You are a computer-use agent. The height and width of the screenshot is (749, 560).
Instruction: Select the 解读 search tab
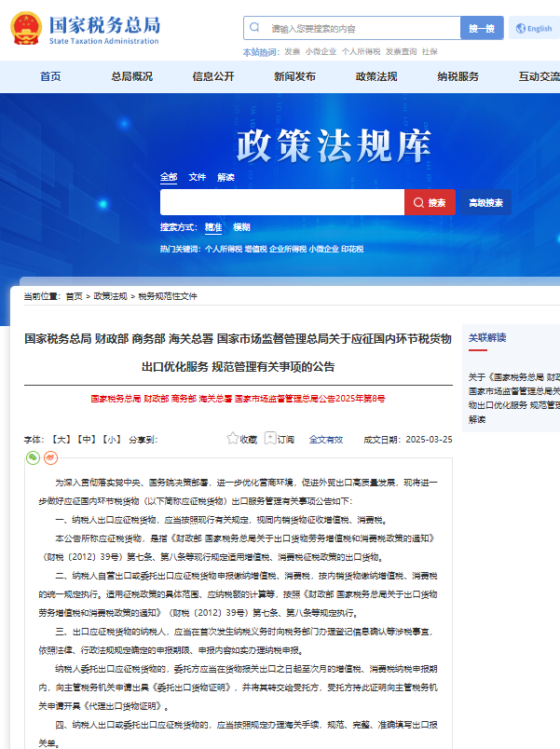click(x=225, y=177)
